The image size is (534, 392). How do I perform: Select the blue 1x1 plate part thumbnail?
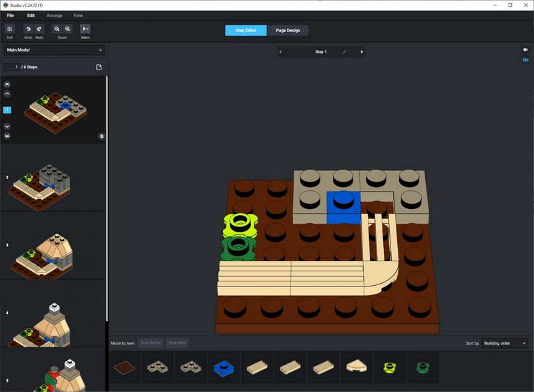click(x=224, y=367)
